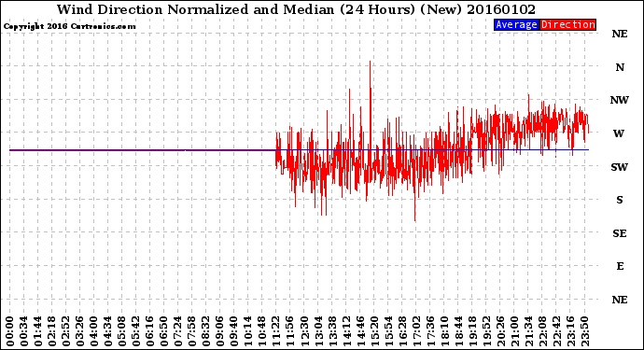Click the 05:08 time axis label

tap(122, 331)
